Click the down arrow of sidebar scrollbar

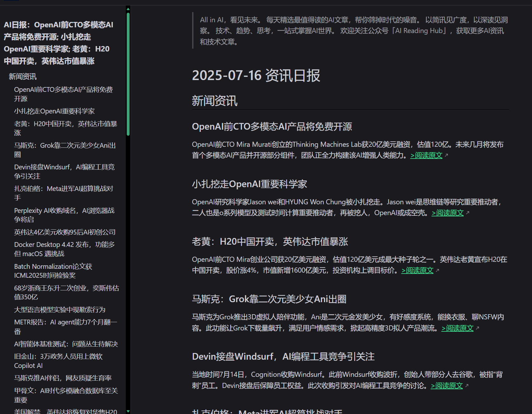click(x=128, y=411)
